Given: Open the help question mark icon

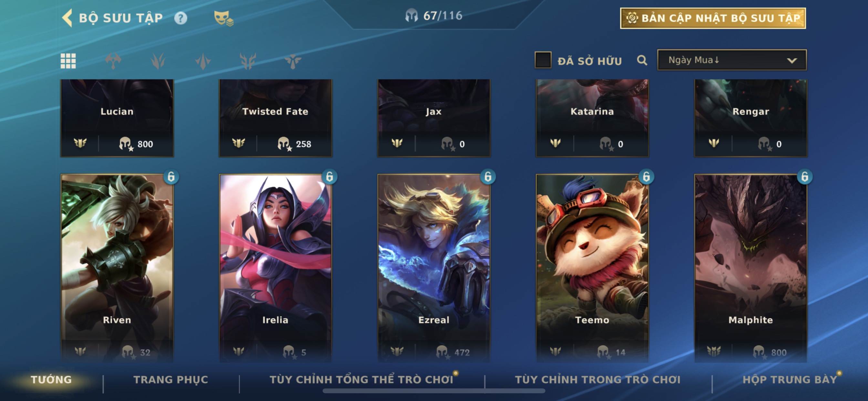Looking at the screenshot, I should coord(181,18).
